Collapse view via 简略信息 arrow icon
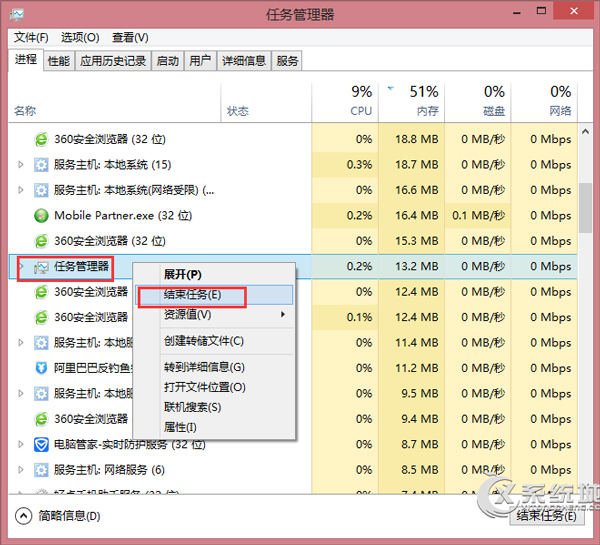The height and width of the screenshot is (545, 600). point(23,516)
